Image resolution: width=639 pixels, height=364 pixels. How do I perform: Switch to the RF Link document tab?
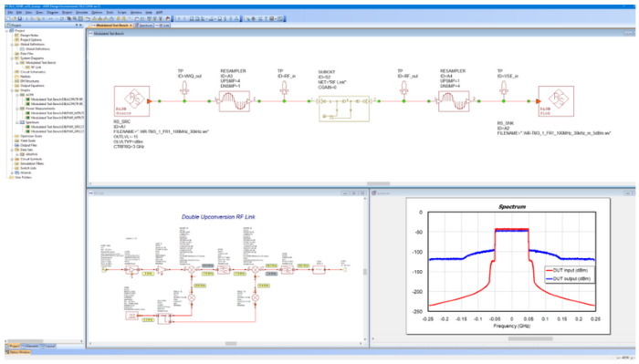pyautogui.click(x=162, y=26)
